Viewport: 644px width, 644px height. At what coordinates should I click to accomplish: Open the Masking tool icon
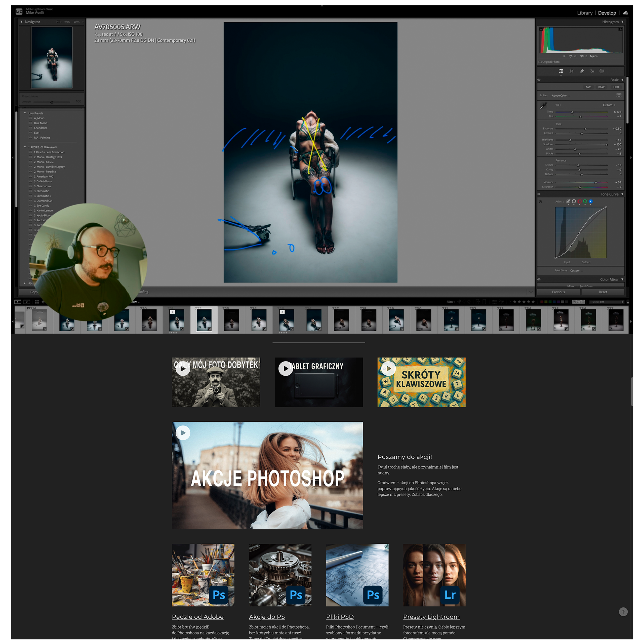click(602, 71)
